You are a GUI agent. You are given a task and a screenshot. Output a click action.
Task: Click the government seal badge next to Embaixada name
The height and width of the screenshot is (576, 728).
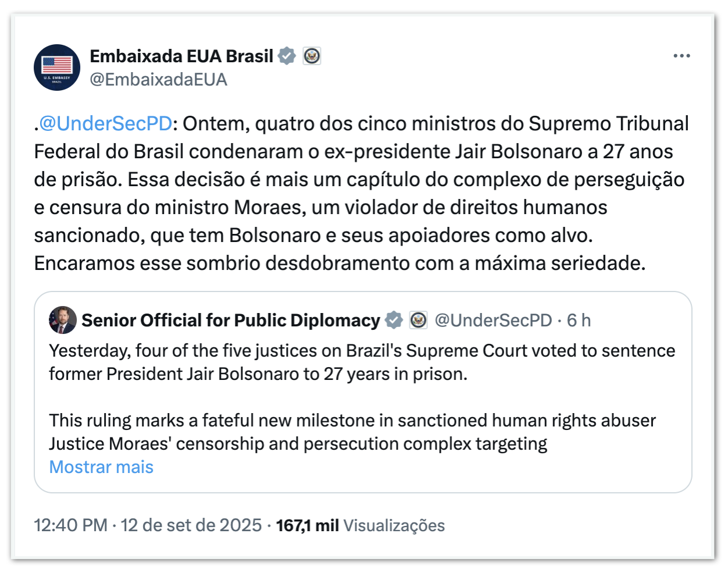tap(312, 56)
